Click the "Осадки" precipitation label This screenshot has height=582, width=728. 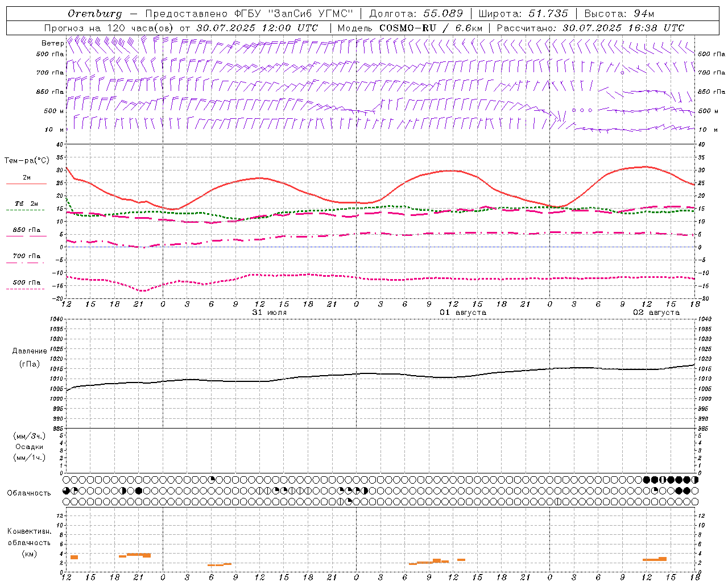point(30,447)
